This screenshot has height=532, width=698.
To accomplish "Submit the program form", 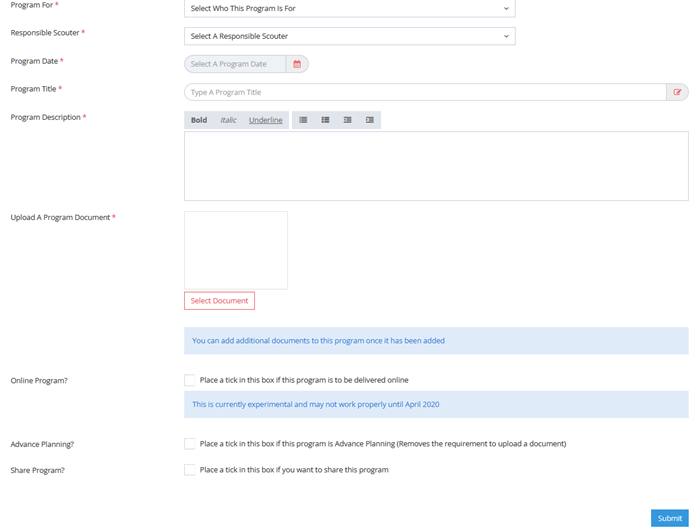I will click(x=669, y=518).
